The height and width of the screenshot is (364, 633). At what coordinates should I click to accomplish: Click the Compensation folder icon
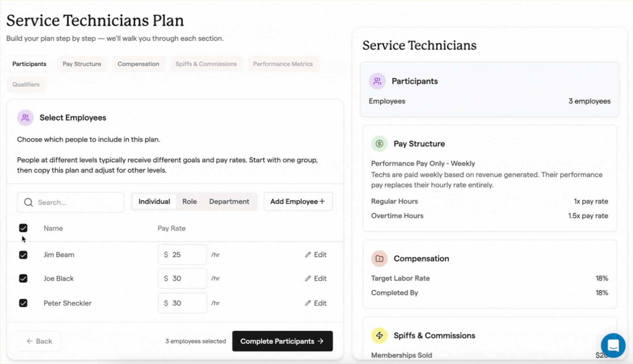click(379, 259)
